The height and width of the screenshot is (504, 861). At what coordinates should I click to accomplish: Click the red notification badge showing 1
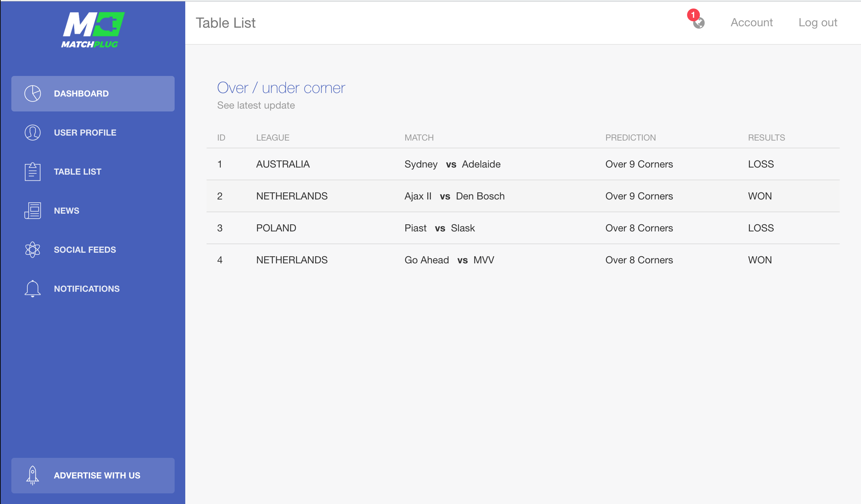693,15
